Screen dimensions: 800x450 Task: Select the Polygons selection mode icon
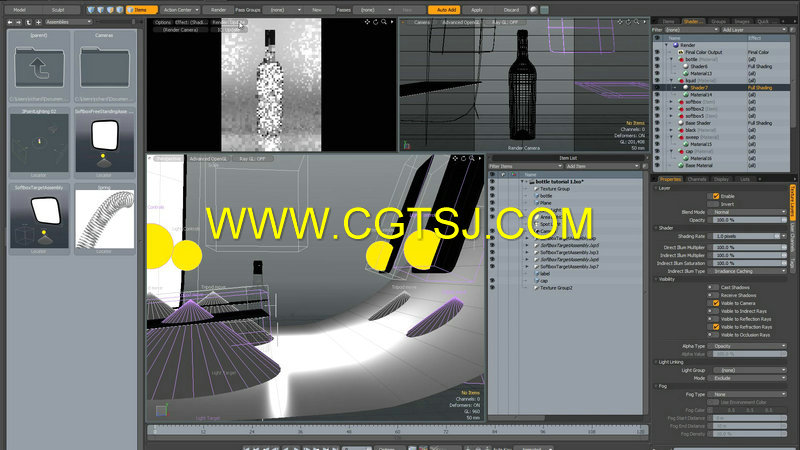click(x=110, y=10)
